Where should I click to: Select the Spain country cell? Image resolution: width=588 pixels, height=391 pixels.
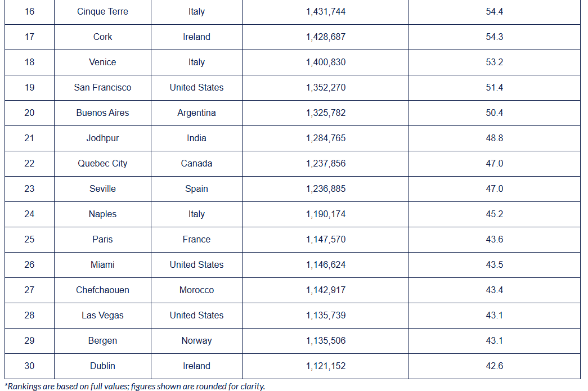(196, 188)
